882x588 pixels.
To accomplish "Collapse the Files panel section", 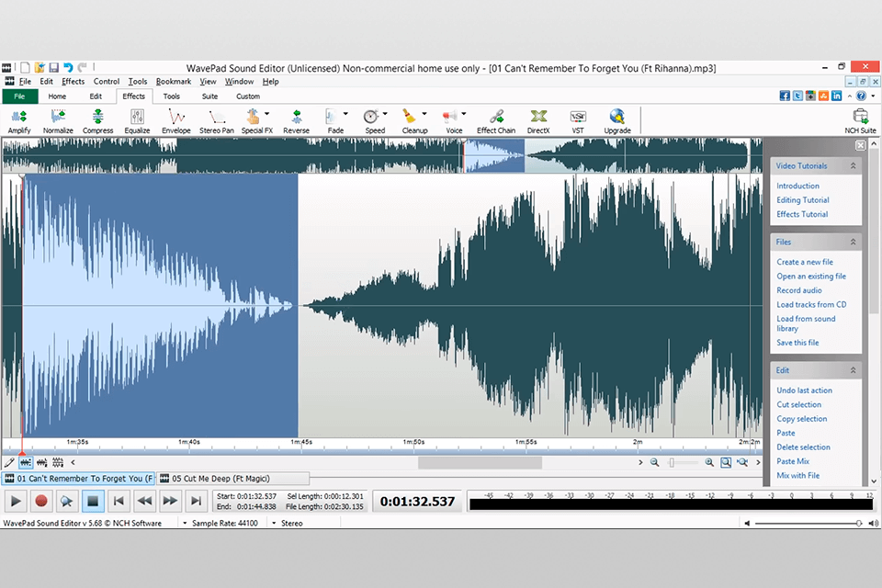I will (853, 242).
